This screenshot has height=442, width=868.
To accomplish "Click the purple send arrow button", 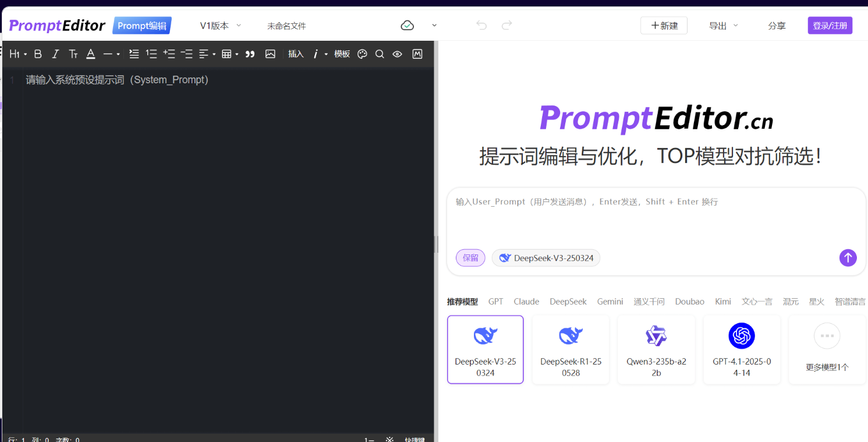I will (x=848, y=257).
